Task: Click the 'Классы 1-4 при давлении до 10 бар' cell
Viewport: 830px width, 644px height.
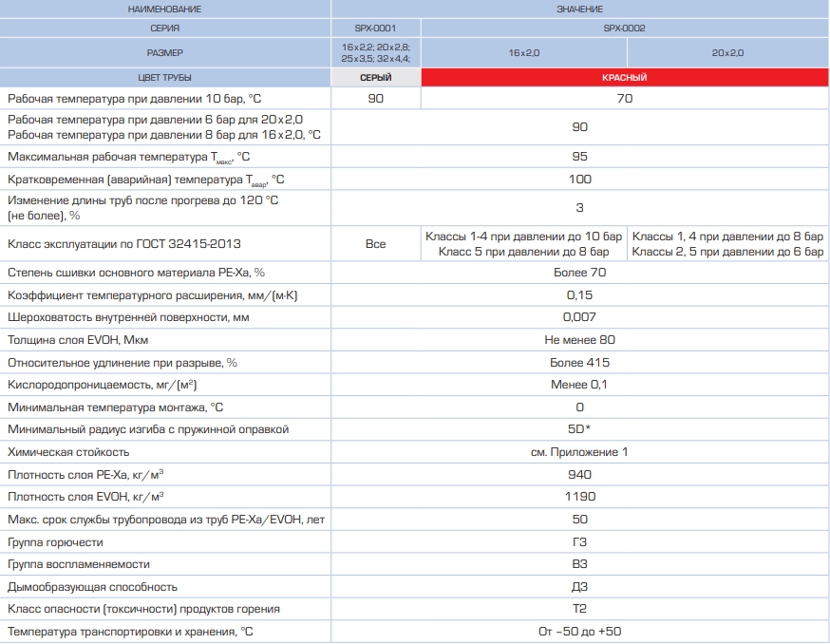Action: pos(523,237)
